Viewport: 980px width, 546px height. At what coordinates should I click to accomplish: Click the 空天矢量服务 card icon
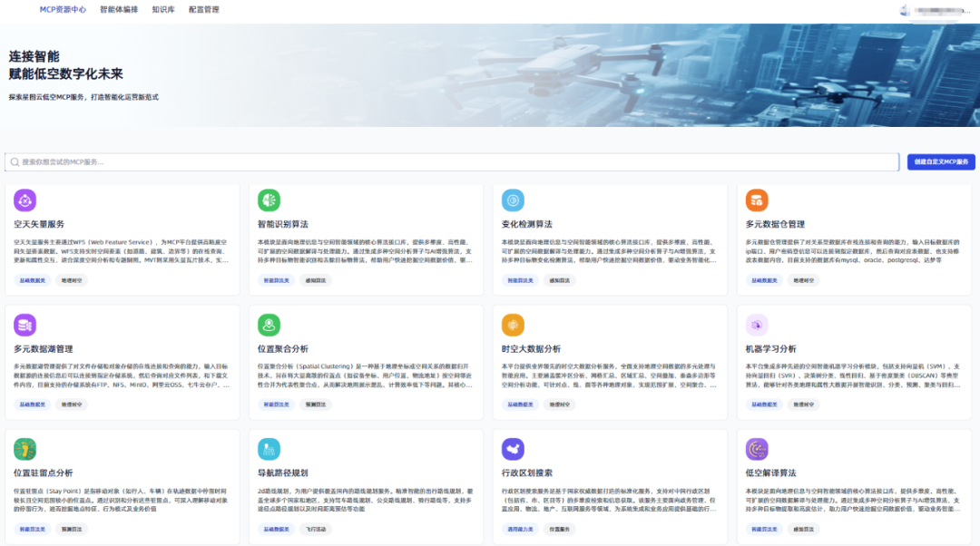click(24, 199)
